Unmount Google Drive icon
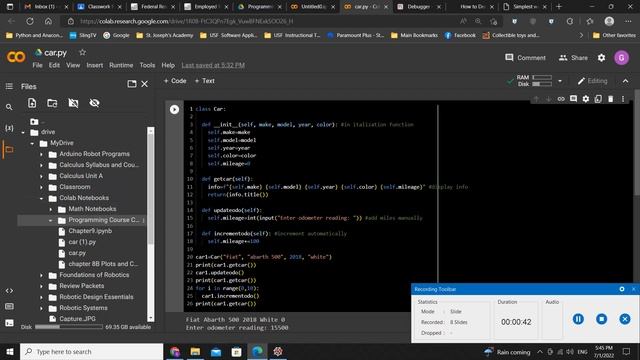 (73, 103)
